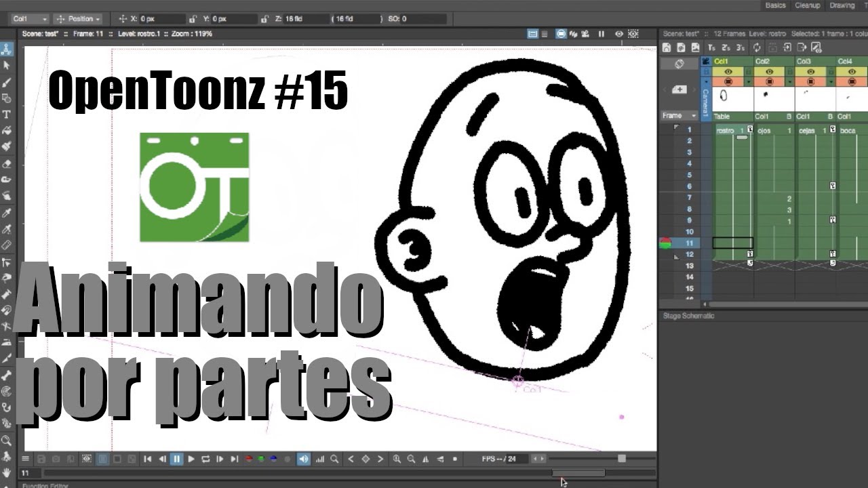Open the viewer bar options menu
868x488 pixels.
pos(25,459)
